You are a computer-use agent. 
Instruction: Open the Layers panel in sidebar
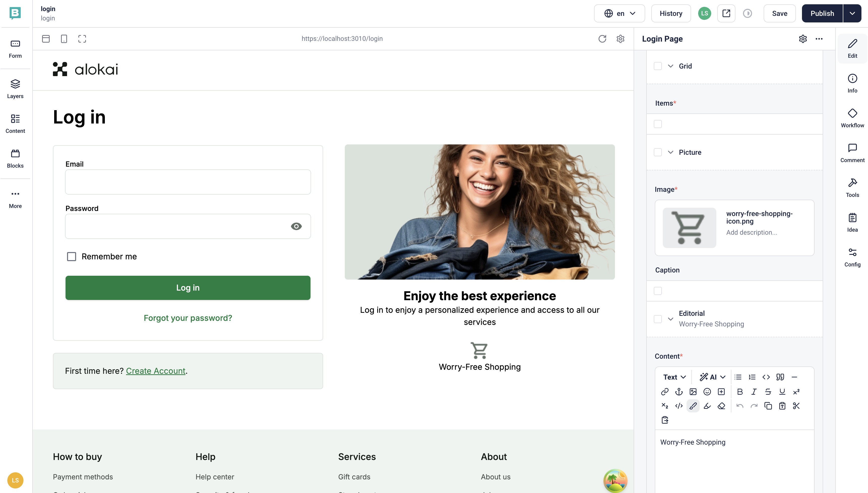point(15,89)
